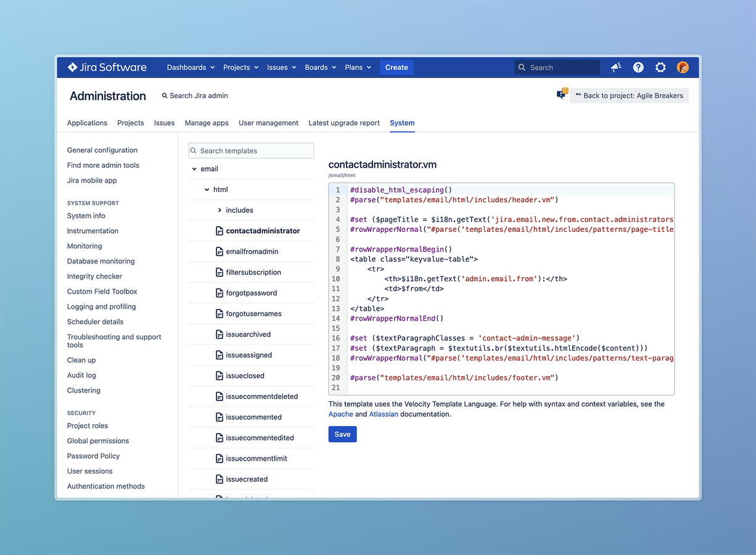Switch to the Issues admin tab
The width and height of the screenshot is (756, 555).
tap(164, 123)
